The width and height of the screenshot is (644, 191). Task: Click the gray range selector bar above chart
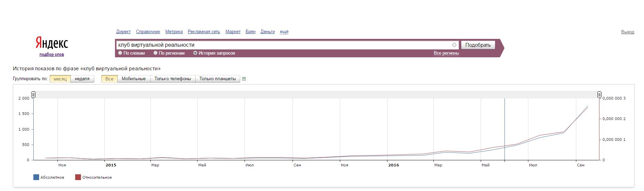[x=316, y=94]
